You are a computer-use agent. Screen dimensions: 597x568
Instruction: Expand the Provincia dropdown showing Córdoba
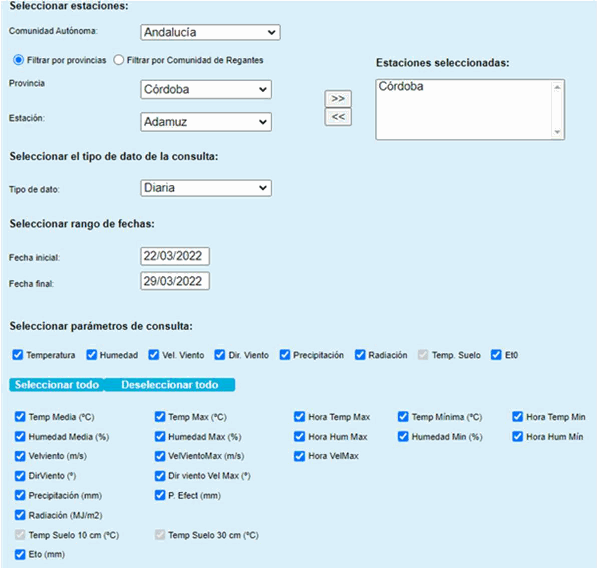tap(206, 89)
